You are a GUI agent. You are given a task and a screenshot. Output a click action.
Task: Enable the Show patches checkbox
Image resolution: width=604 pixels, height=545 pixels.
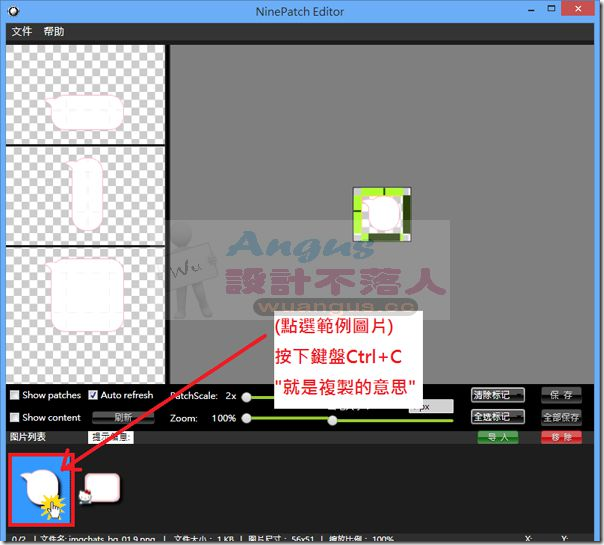pos(14,395)
